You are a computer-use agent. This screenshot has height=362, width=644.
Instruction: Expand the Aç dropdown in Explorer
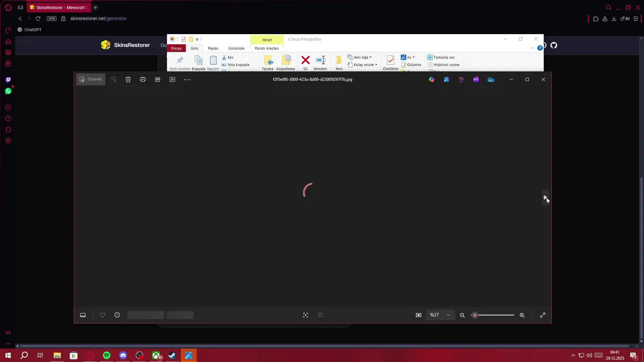coord(408,57)
